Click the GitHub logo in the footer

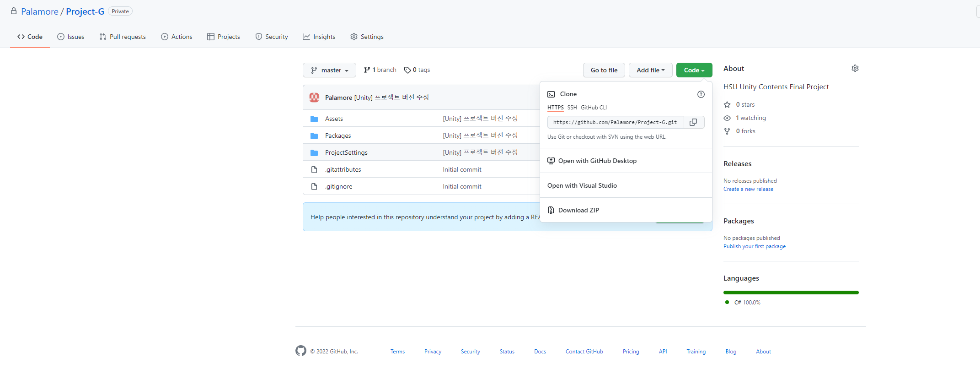tap(300, 351)
